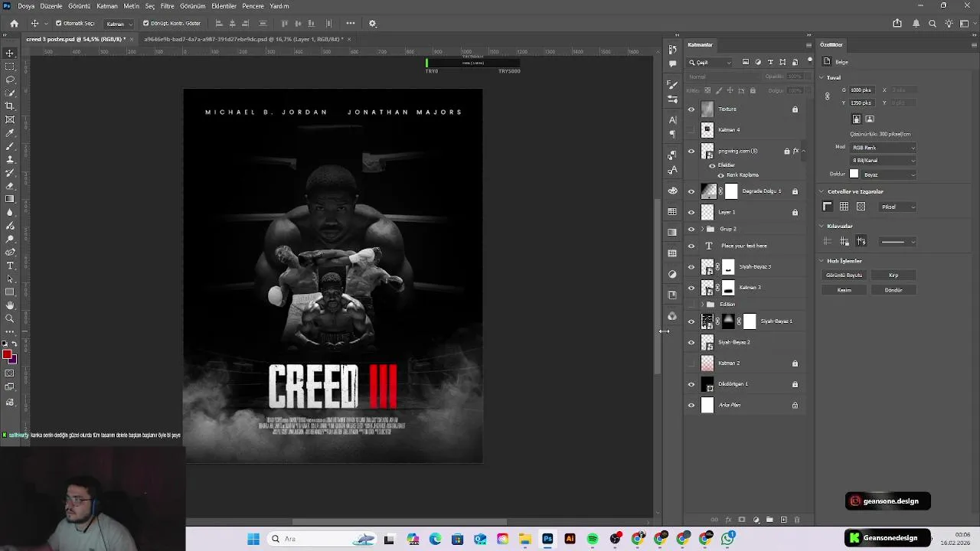
Task: Open the RGB Renk mode dropdown
Action: coord(883,148)
